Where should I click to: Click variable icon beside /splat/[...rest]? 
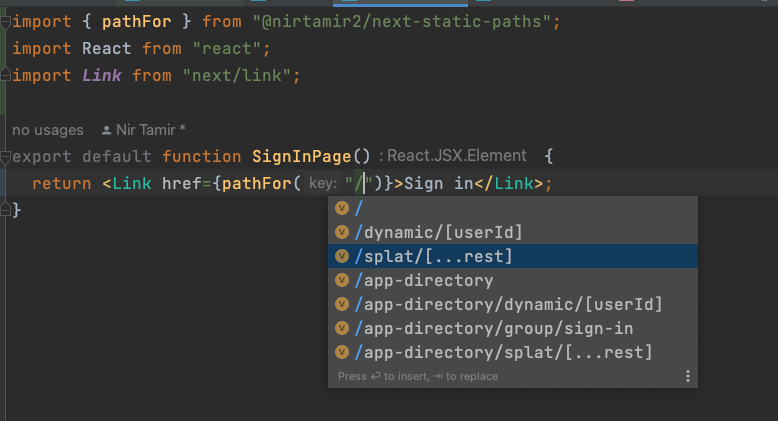point(342,256)
